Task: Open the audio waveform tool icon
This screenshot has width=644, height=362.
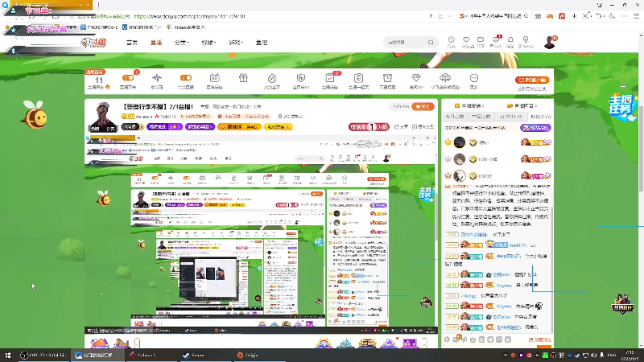Action: 157,78
